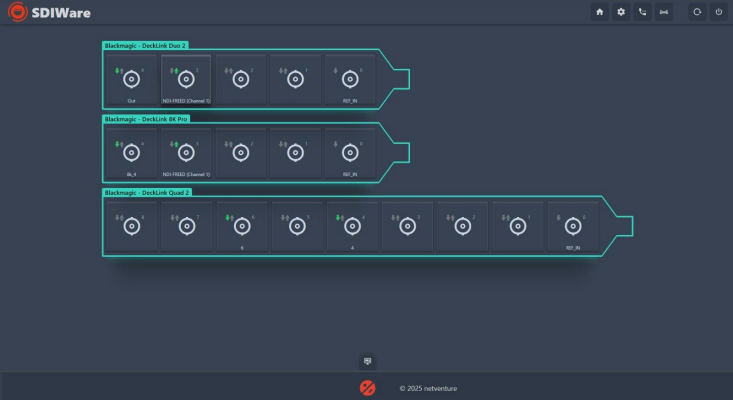The image size is (733, 400).
Task: Click the © 2025 netventure text
Action: 428,388
